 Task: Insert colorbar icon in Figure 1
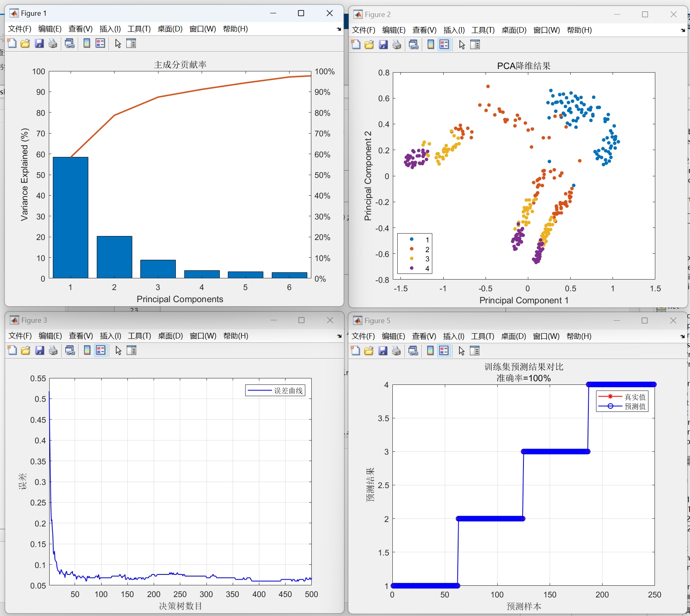tap(87, 43)
